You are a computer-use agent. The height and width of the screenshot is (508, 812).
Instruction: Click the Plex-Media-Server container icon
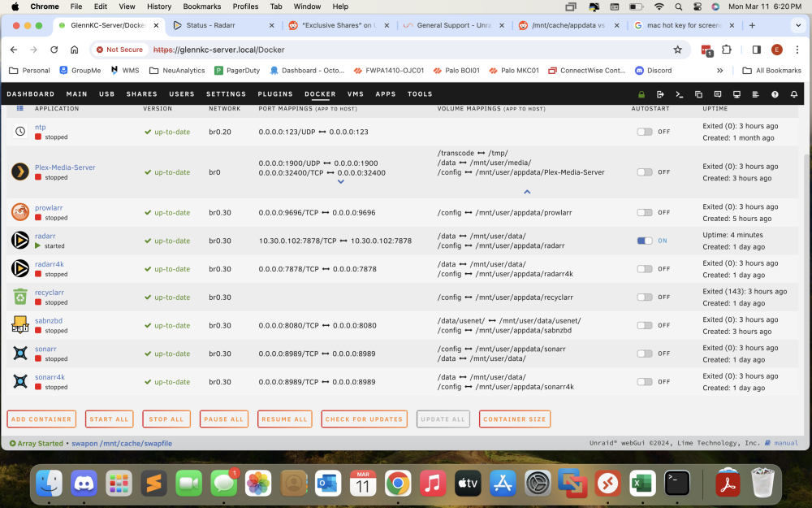[x=20, y=172]
